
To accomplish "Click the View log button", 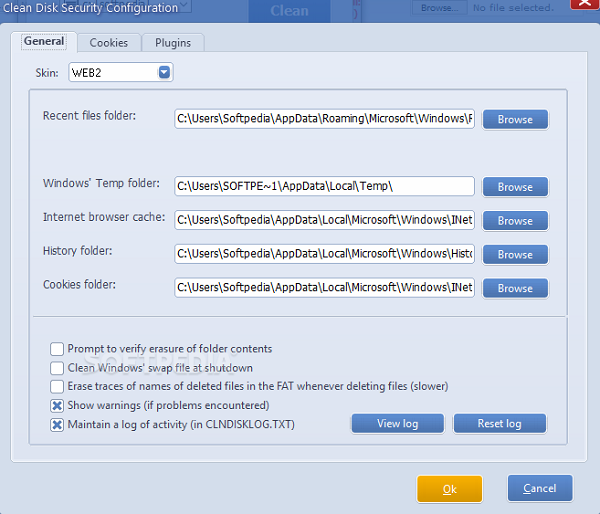I will pos(398,423).
